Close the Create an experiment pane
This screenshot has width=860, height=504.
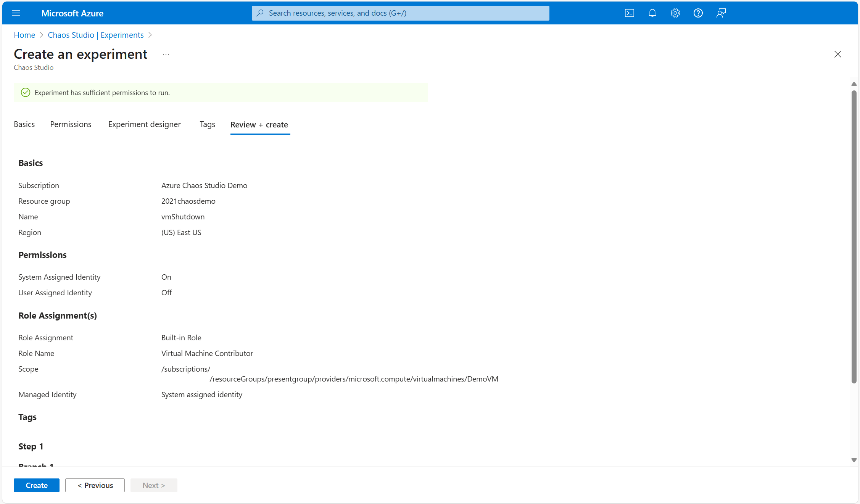click(x=837, y=54)
